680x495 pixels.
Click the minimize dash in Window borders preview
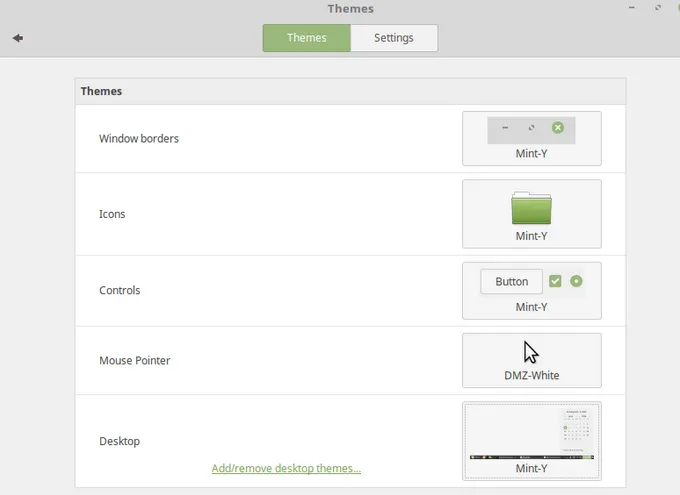505,128
